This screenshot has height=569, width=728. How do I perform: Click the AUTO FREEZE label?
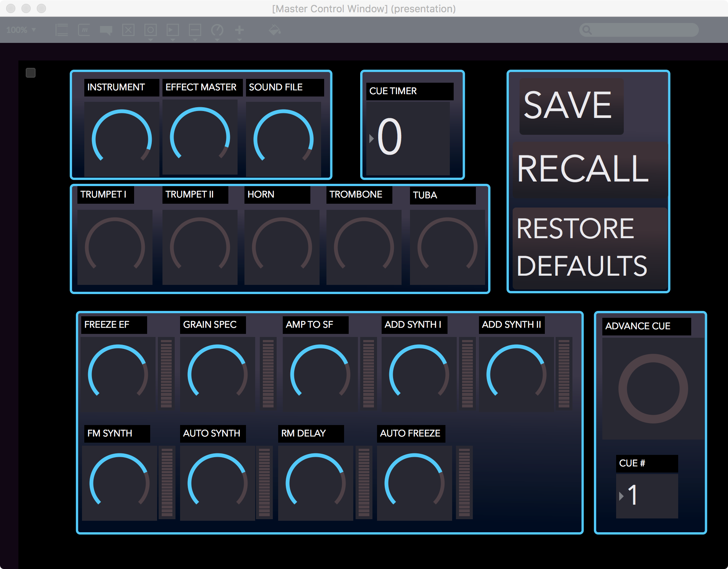click(x=411, y=433)
